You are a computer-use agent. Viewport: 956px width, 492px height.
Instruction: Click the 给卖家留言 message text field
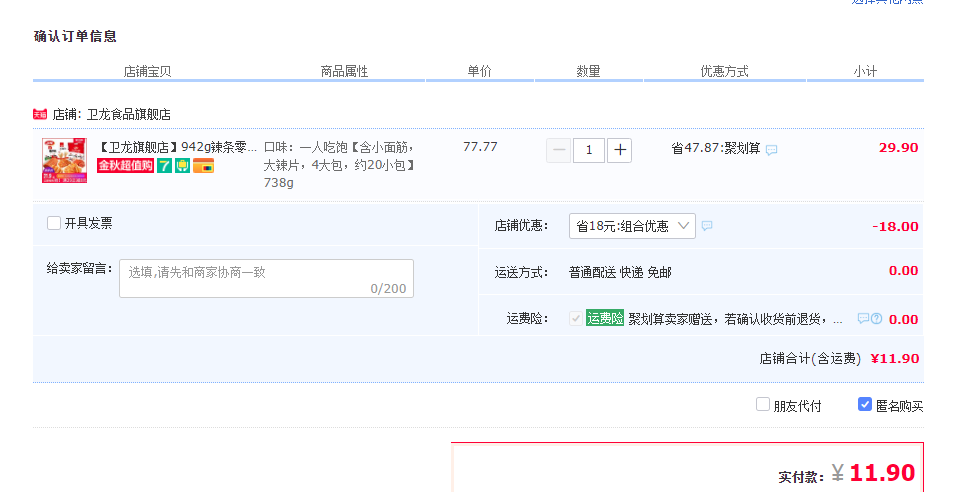[x=266, y=279]
